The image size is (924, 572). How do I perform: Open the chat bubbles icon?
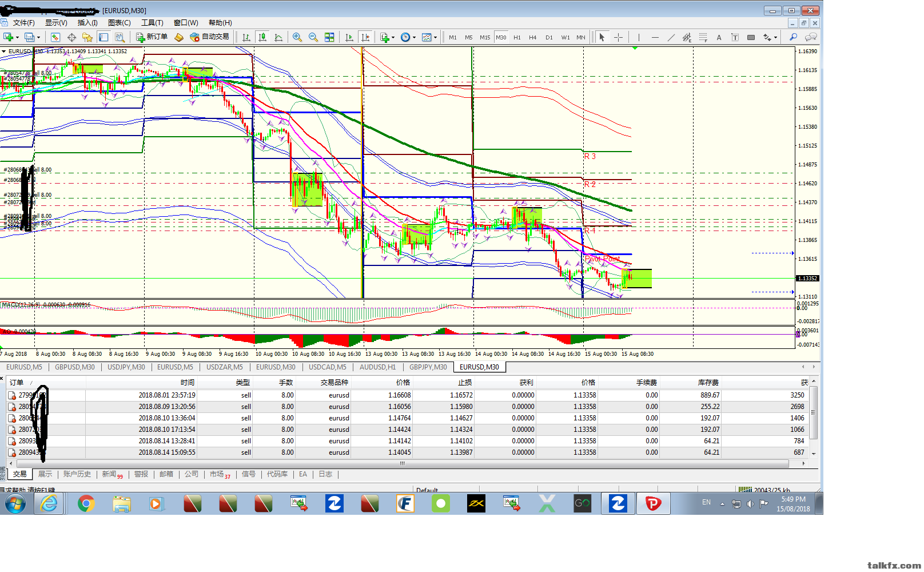click(810, 37)
